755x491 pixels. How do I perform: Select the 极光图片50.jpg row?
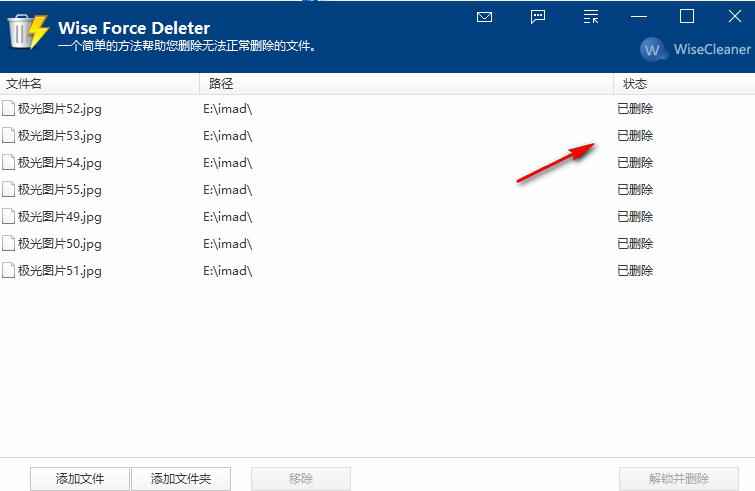coord(378,244)
